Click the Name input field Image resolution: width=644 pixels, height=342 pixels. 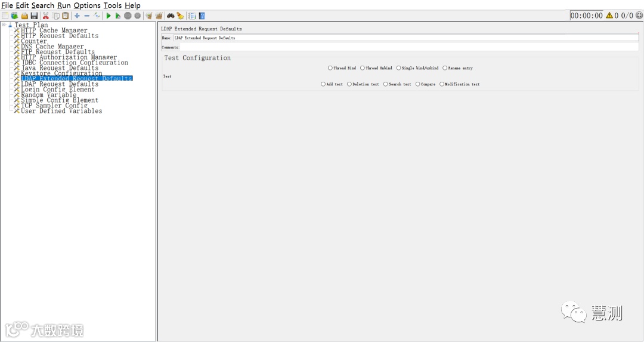(x=406, y=38)
